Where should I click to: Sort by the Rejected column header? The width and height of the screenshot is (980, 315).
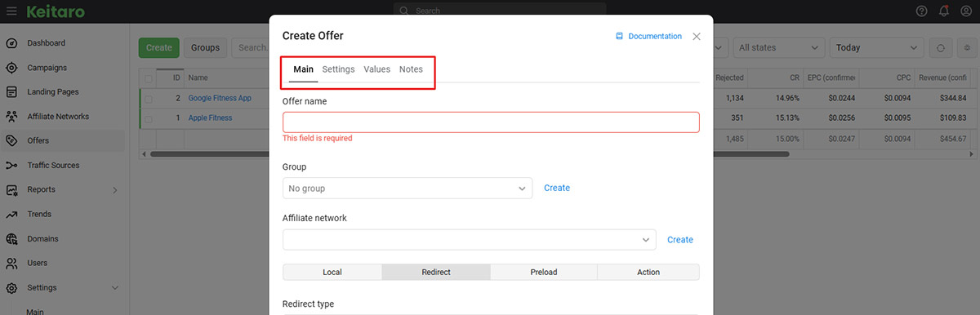point(729,78)
